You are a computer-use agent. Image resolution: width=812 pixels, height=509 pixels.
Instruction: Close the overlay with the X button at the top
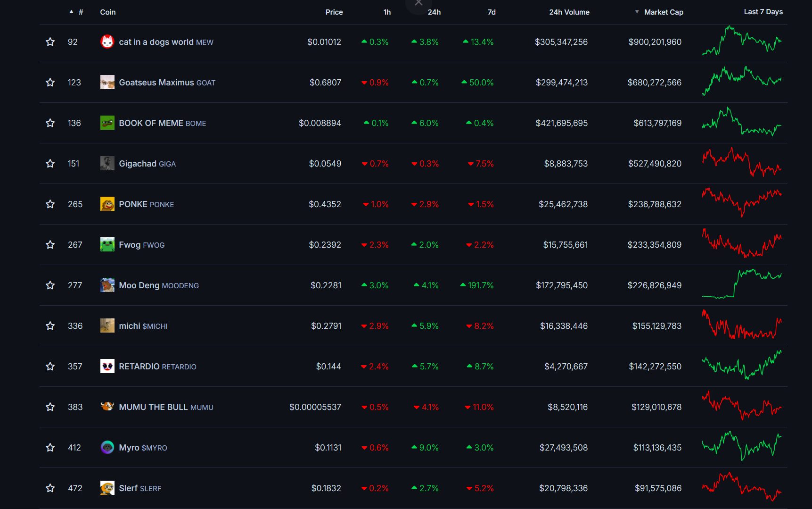tap(418, 3)
